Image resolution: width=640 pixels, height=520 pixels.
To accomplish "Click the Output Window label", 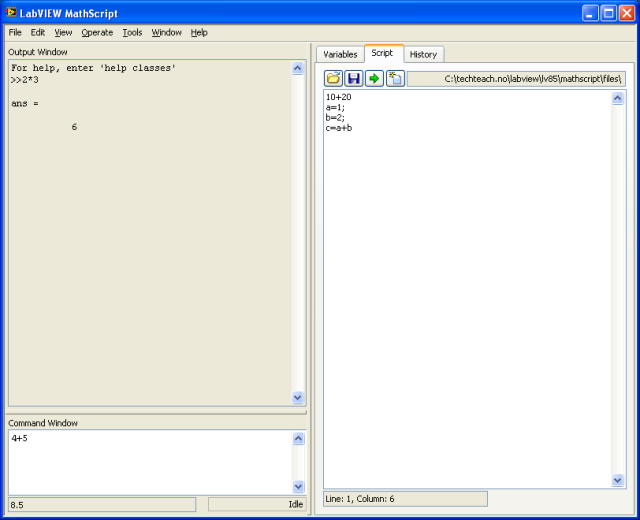I will coord(38,52).
